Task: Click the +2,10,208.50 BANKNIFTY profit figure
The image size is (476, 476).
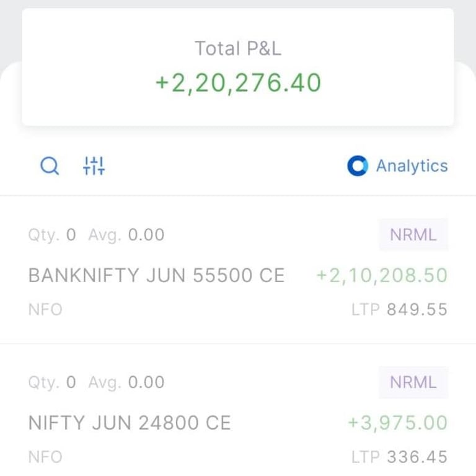Action: (382, 276)
